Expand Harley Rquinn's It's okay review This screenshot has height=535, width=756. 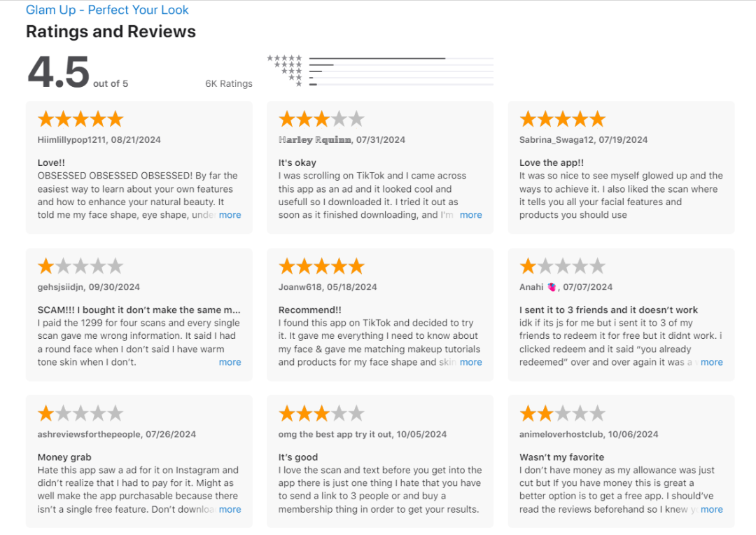click(x=470, y=215)
